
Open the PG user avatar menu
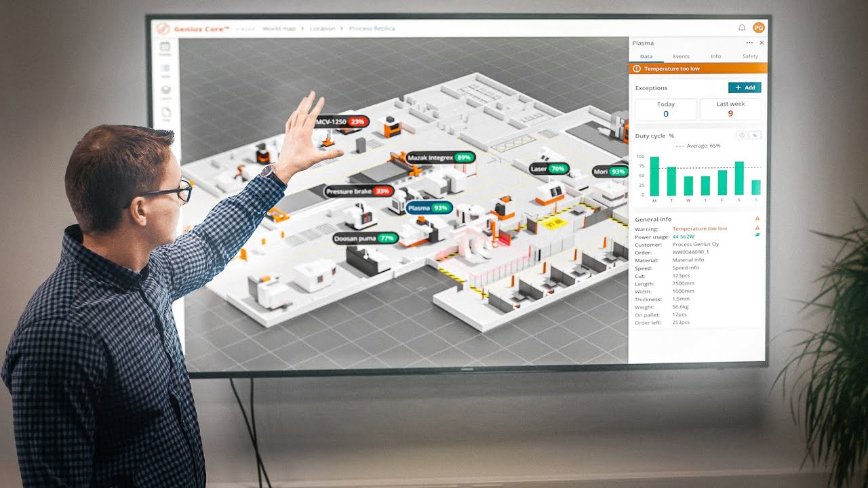pyautogui.click(x=758, y=28)
